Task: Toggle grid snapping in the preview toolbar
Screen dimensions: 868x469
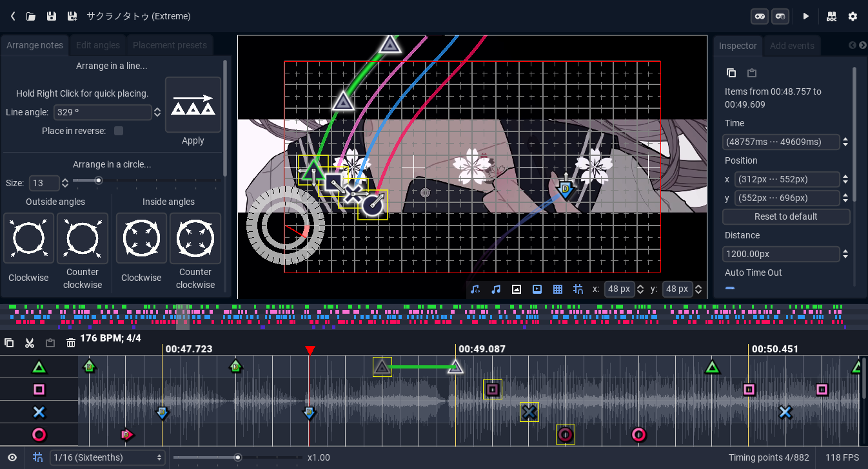Action: coord(578,289)
